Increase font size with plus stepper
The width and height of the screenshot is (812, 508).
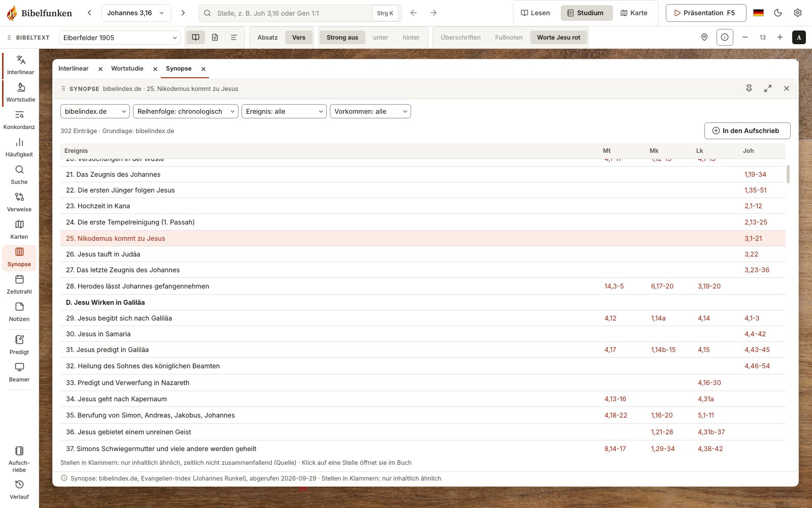[780, 37]
